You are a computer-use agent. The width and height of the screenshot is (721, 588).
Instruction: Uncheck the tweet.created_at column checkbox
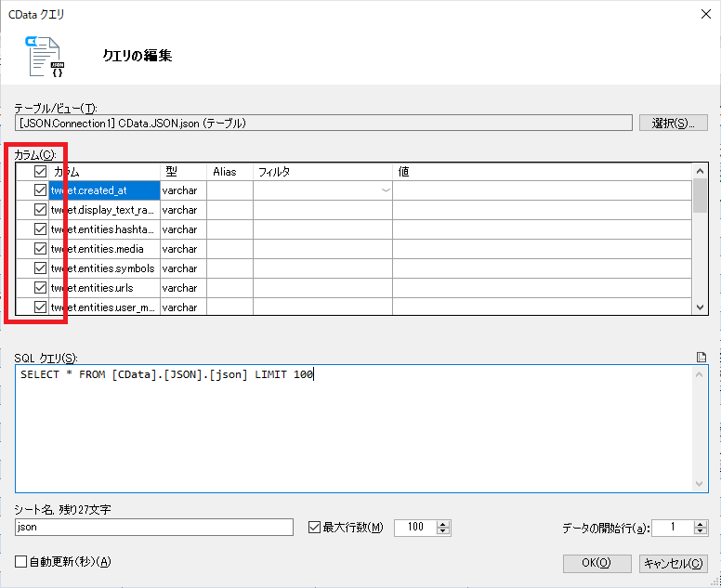40,189
